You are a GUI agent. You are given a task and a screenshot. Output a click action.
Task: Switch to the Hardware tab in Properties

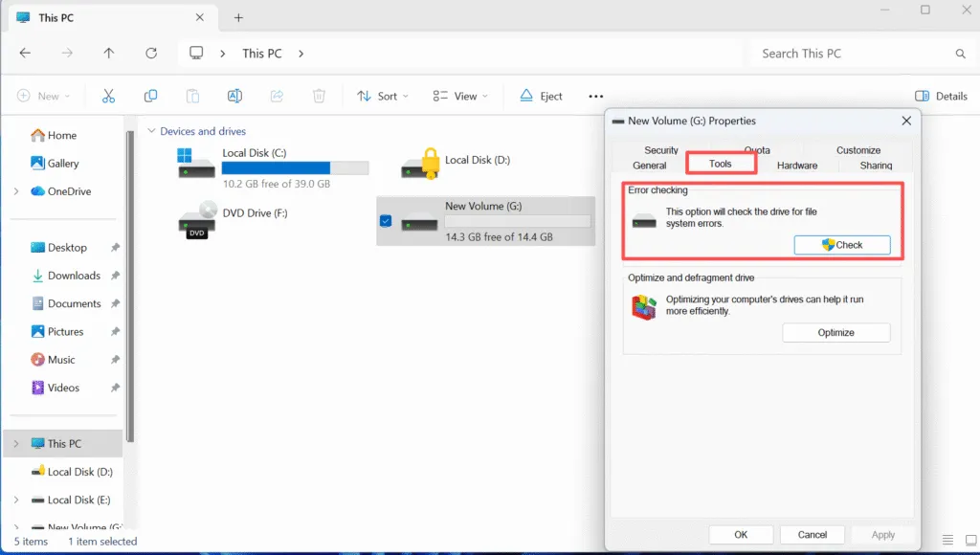click(x=796, y=165)
